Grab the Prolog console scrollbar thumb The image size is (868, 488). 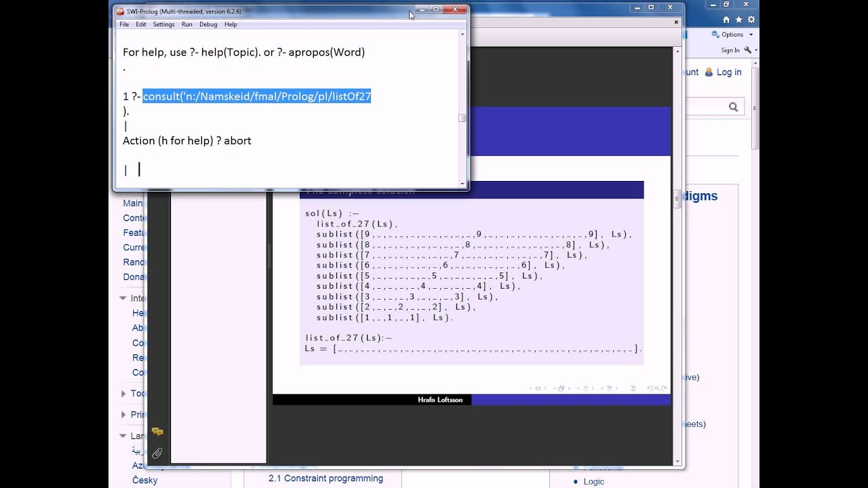point(462,118)
